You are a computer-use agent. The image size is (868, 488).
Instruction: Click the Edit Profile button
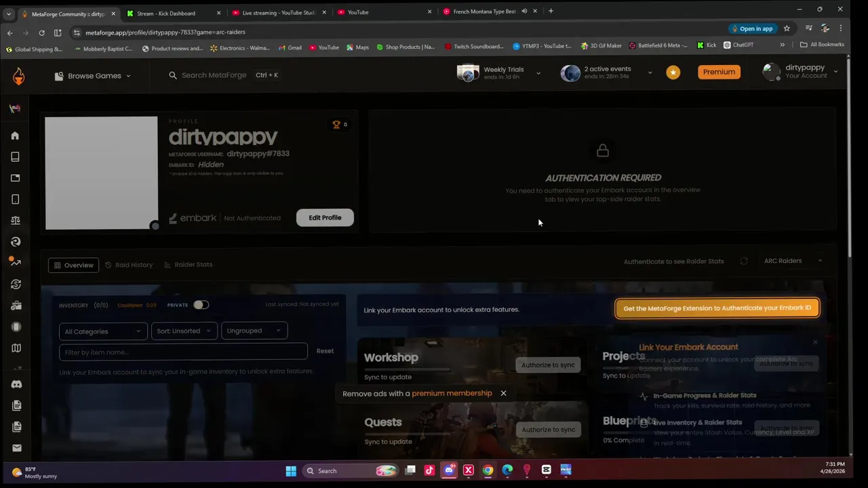(325, 218)
